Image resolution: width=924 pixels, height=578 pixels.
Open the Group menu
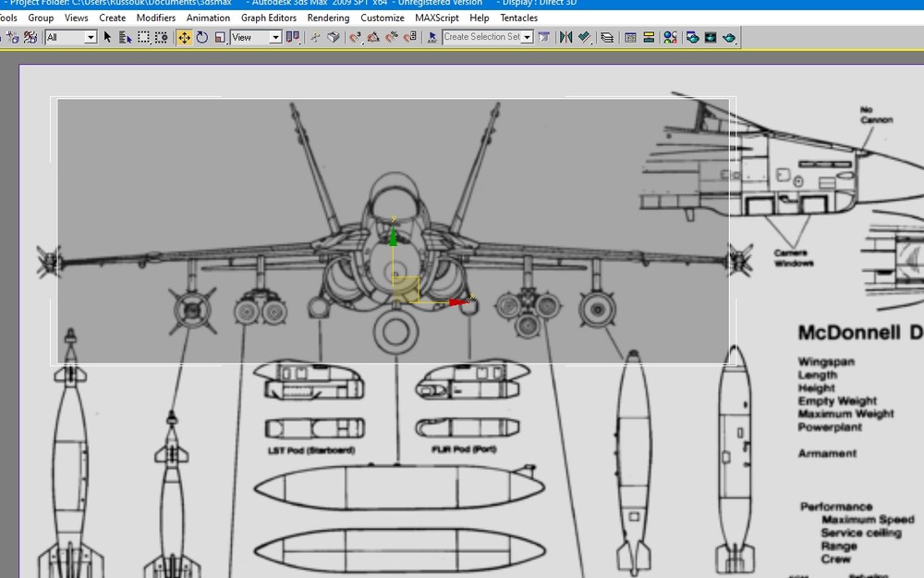pos(41,18)
